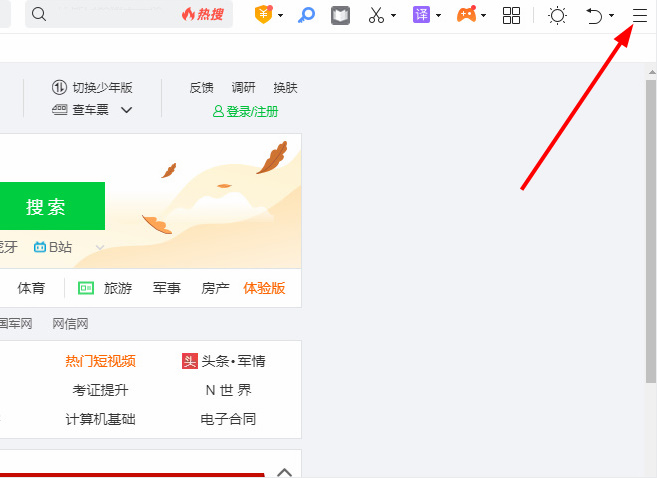Click the vertical scrollbar thumb
Viewport: 657px width, 478px height.
point(651,231)
